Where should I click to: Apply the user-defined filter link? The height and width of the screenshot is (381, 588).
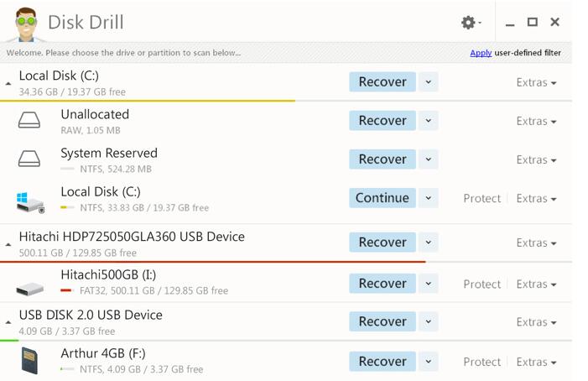pos(481,53)
